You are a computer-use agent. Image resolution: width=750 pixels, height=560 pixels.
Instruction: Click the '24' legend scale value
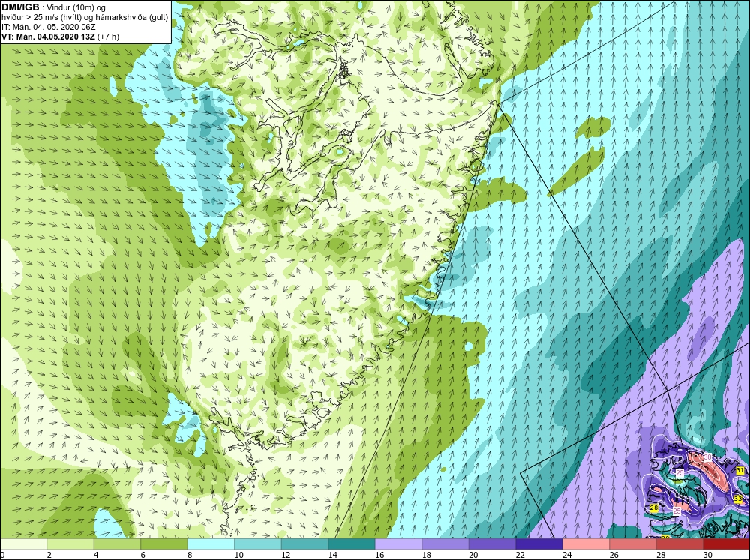pos(567,555)
